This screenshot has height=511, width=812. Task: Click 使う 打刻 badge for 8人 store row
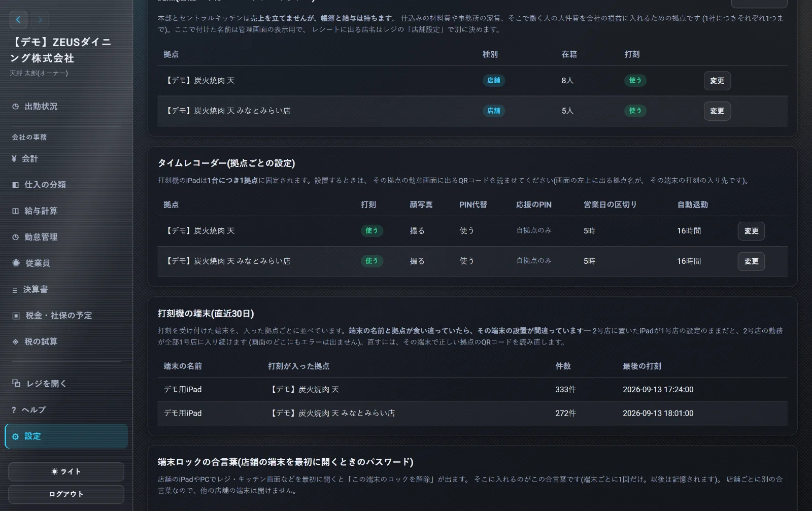coord(635,80)
